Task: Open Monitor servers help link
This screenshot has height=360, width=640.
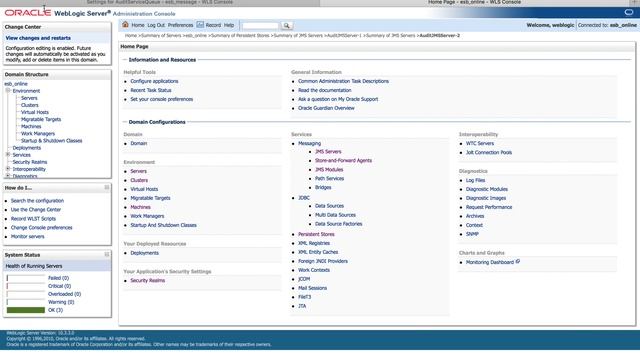Action: coord(27,237)
